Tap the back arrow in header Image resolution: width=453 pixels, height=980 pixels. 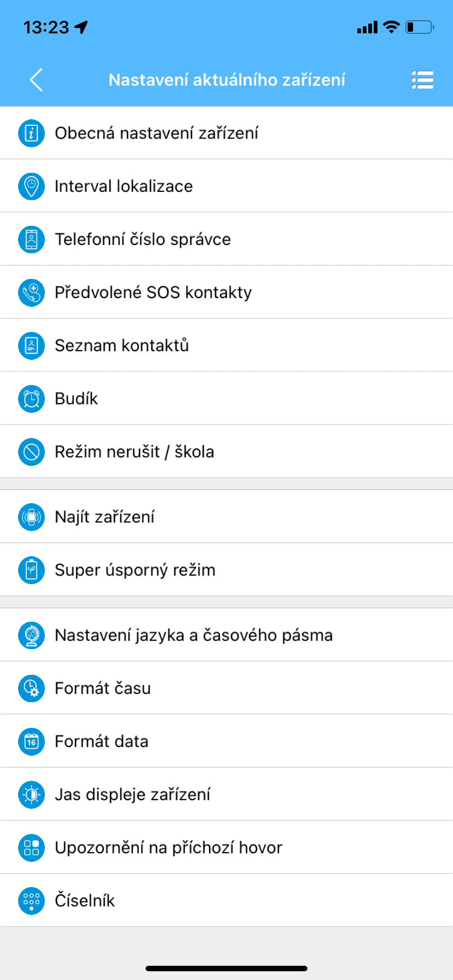coord(36,80)
